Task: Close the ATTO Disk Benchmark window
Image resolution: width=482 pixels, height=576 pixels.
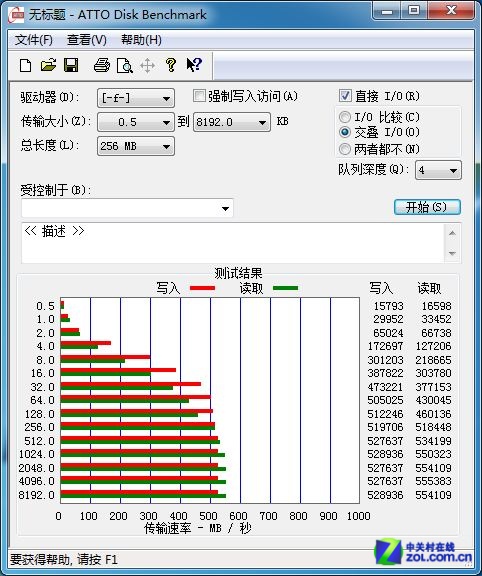Action: pos(452,11)
